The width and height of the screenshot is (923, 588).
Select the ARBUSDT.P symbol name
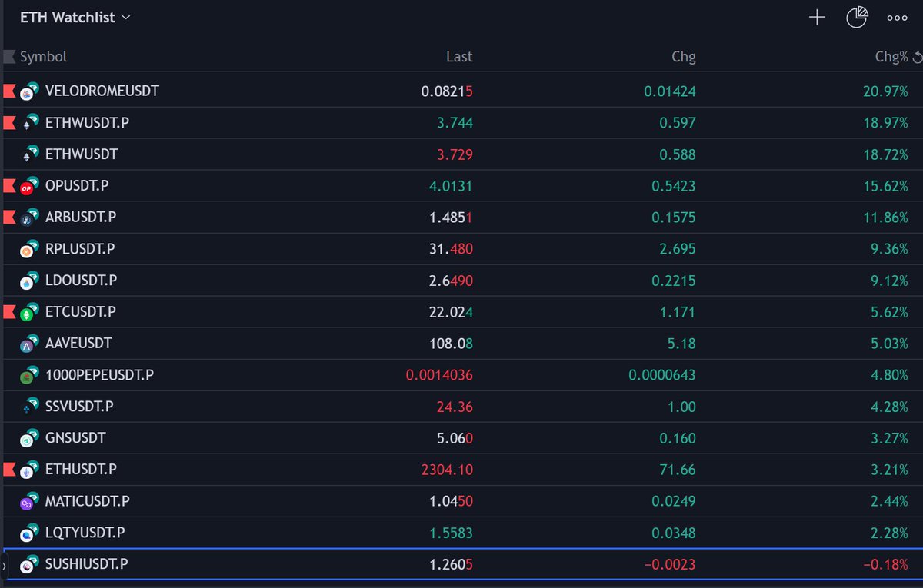coord(81,217)
